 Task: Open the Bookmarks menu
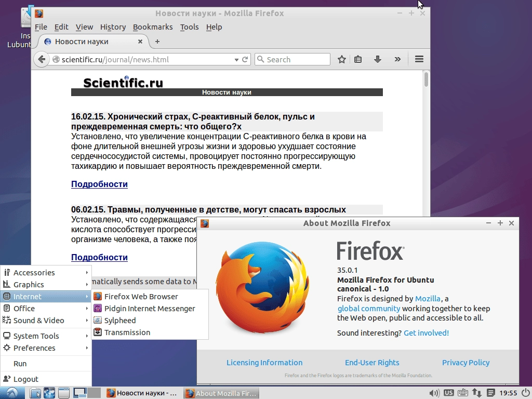[153, 27]
